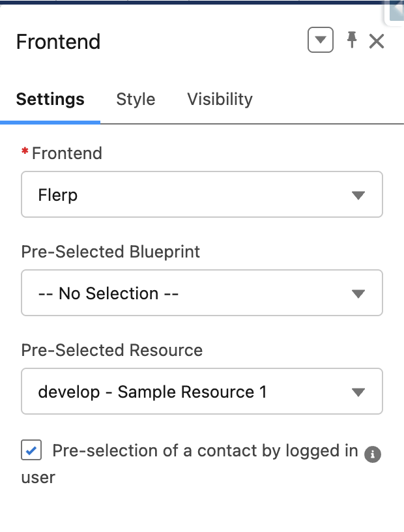This screenshot has width=404, height=532.
Task: Switch to the Style tab
Action: click(136, 99)
